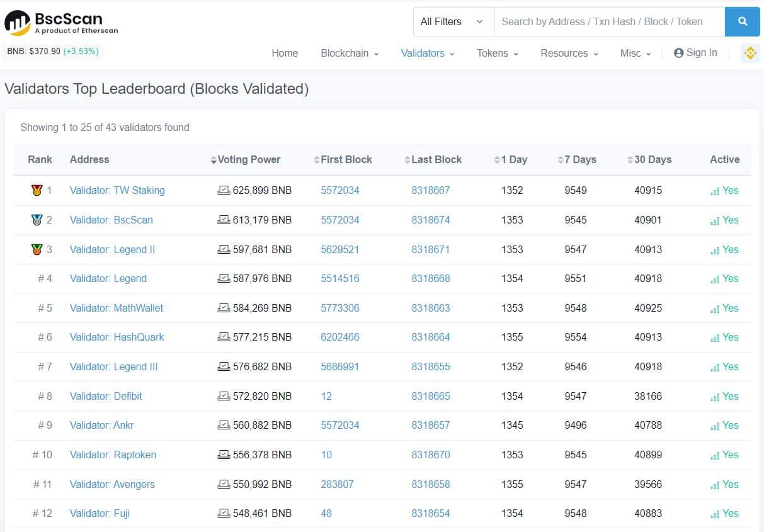Viewport: 764px width, 532px height.
Task: Click the blue search magnifier button
Action: [743, 21]
